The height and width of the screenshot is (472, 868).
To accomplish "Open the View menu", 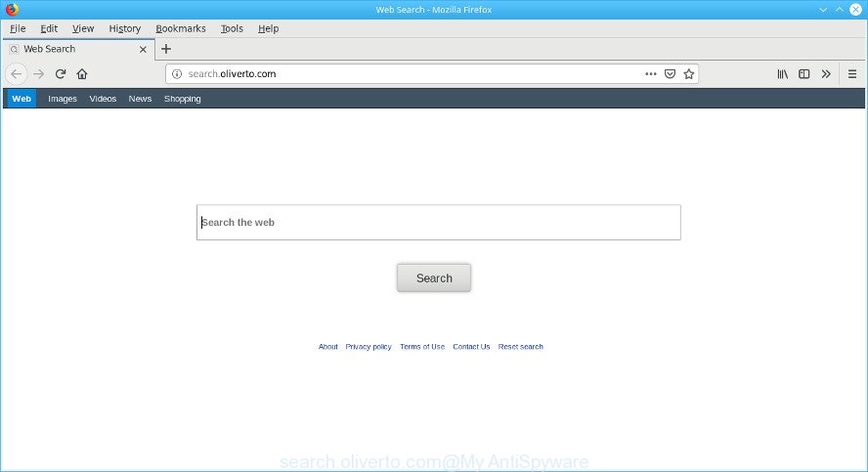I will tap(83, 28).
